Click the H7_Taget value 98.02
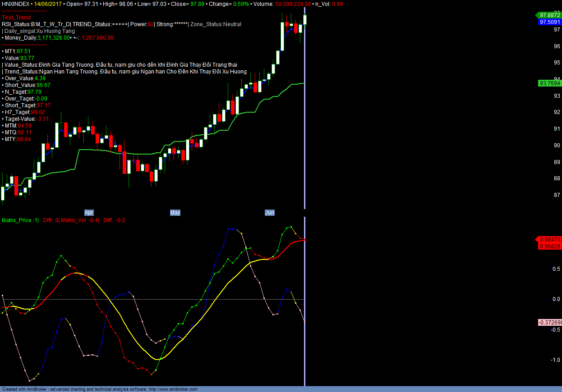562x392 pixels. (x=38, y=112)
